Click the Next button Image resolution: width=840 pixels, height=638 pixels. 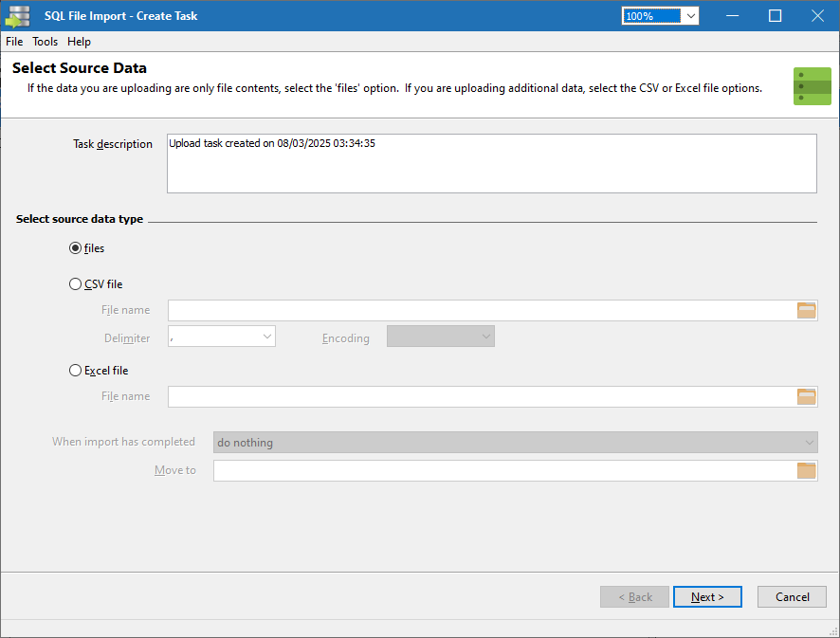707,597
